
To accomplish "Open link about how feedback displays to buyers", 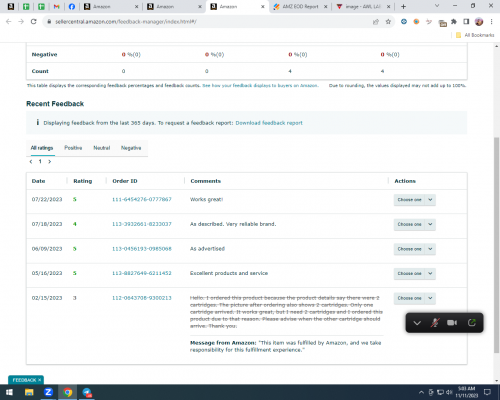I will [260, 86].
